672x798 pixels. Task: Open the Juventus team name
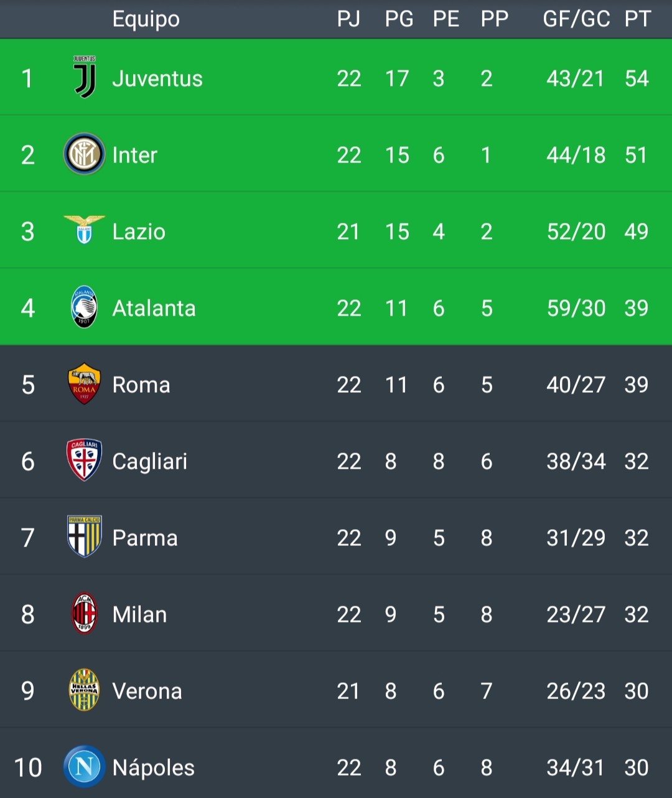157,78
